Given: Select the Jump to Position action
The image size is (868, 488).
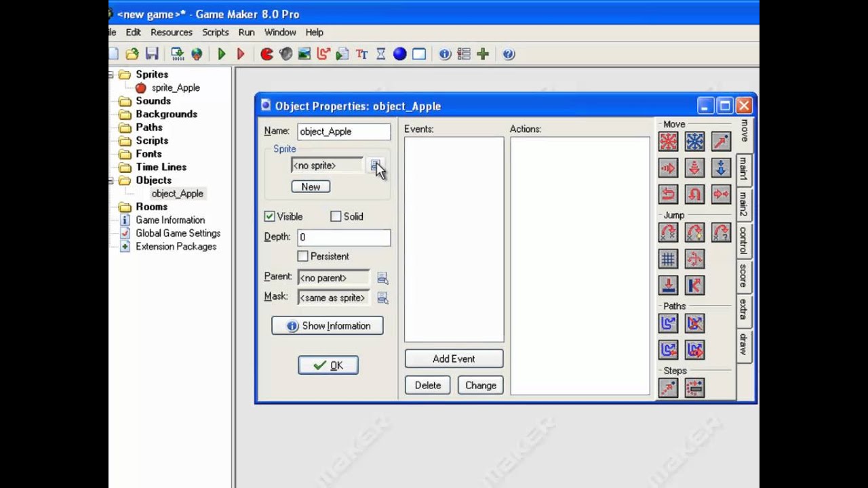Looking at the screenshot, I should pyautogui.click(x=669, y=232).
